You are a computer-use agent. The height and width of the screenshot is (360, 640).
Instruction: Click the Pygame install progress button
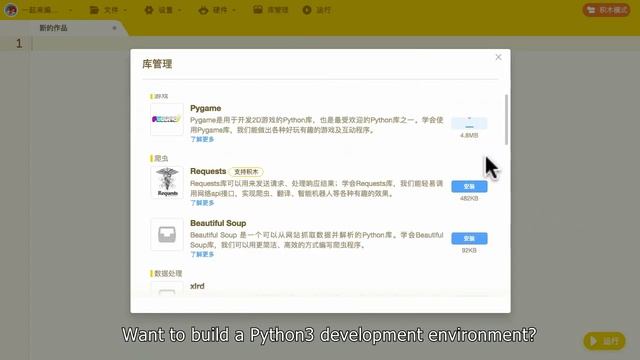pyautogui.click(x=469, y=123)
